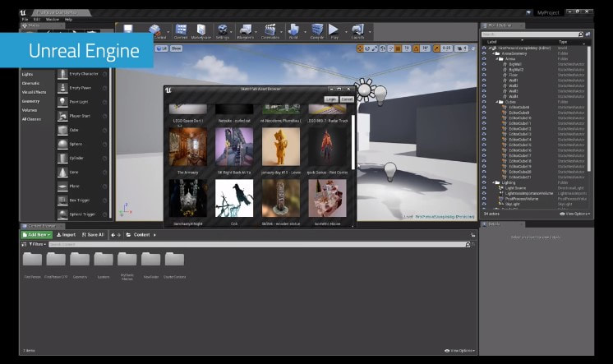Viewport: 613px width, 364px height.
Task: Click the Login button in Sketchfab browser
Action: 330,99
